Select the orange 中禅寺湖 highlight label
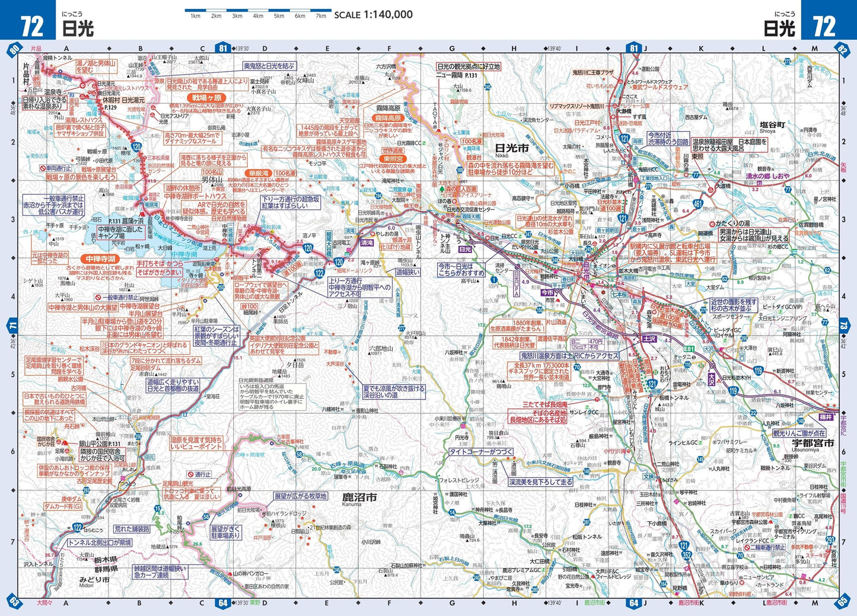857x616 pixels. [100, 258]
